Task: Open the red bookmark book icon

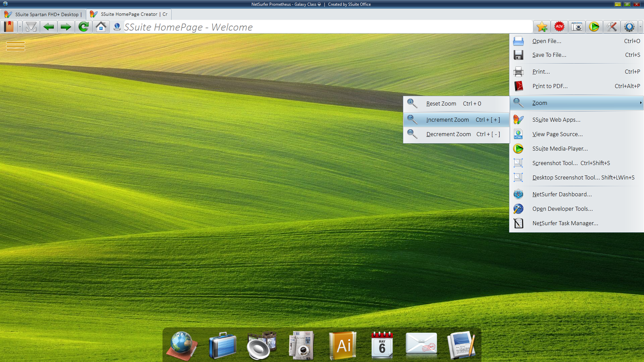Action: coord(9,27)
